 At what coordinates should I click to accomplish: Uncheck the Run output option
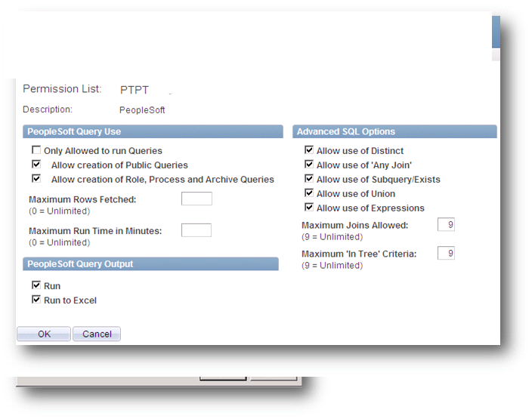pos(36,285)
